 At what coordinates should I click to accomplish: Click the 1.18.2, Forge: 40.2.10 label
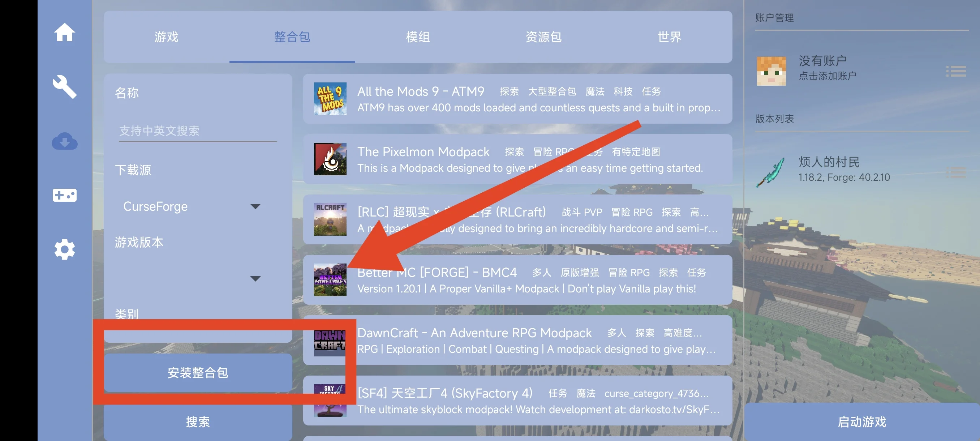844,177
